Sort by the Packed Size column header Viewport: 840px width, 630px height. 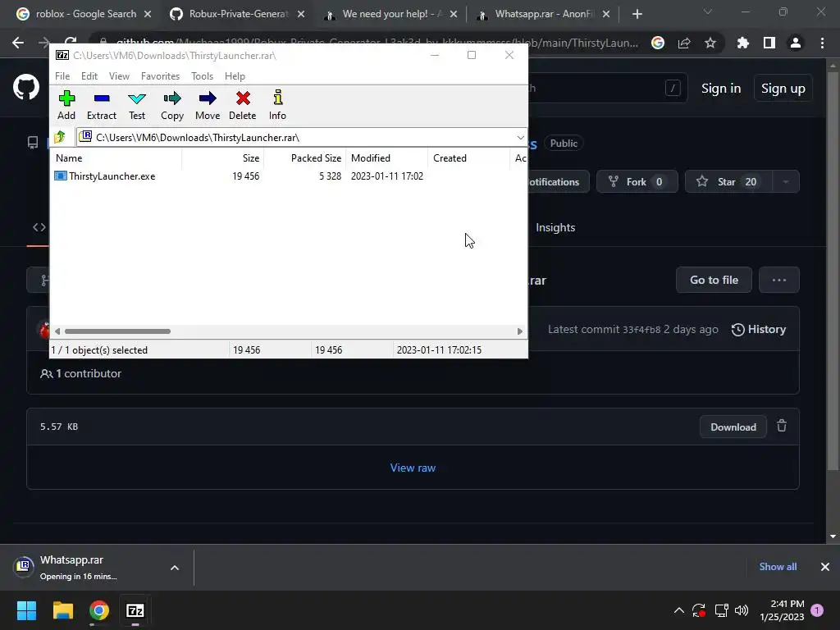click(x=305, y=158)
